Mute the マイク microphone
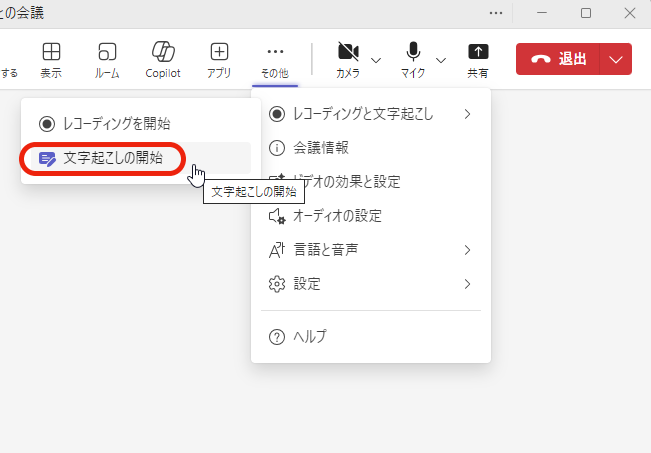The image size is (651, 453). 413,60
